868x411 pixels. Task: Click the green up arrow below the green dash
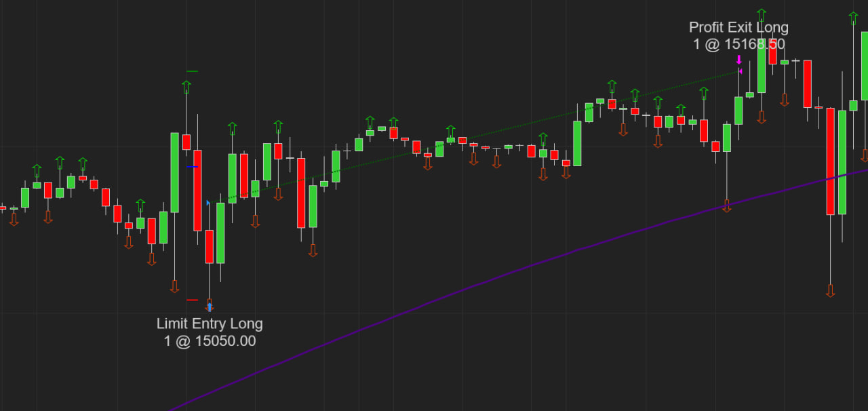[186, 87]
